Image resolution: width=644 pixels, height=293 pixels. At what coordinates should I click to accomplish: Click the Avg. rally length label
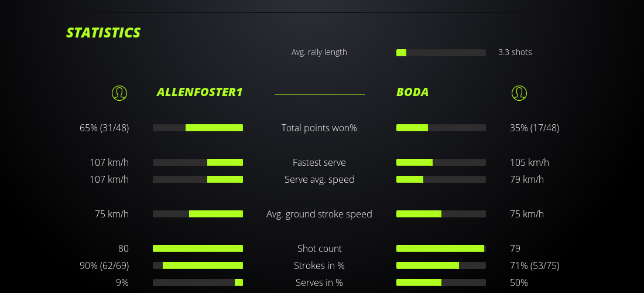point(319,52)
